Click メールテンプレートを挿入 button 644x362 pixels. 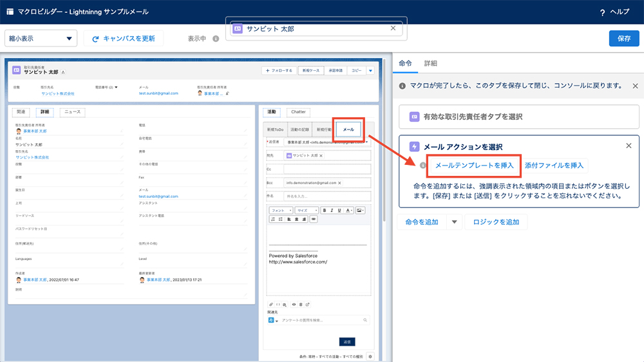click(x=475, y=165)
